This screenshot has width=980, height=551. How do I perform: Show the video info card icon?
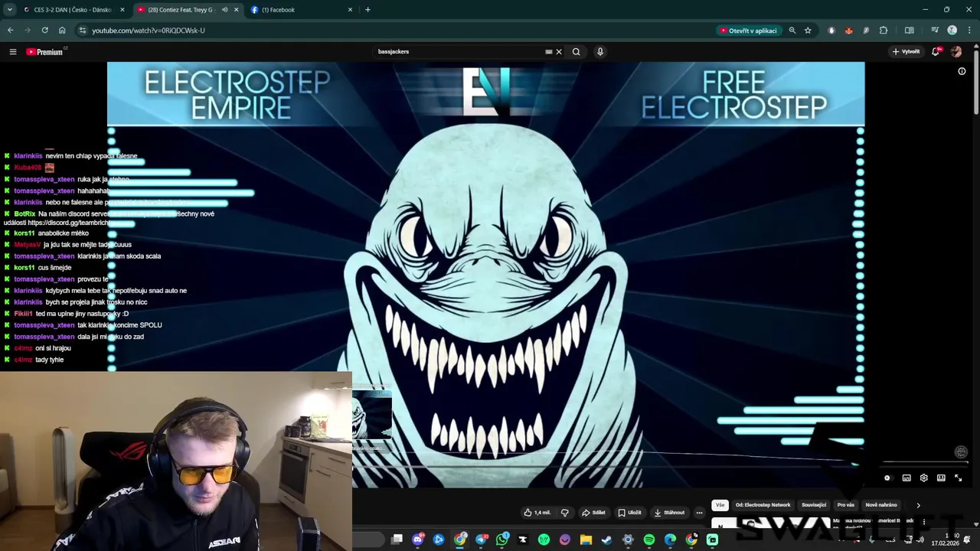[x=962, y=71]
